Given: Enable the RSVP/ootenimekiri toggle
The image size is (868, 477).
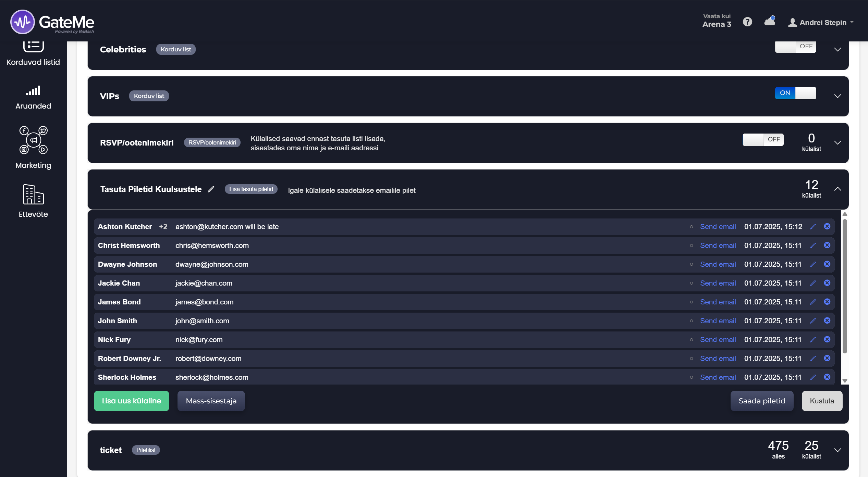Looking at the screenshot, I should coord(763,140).
